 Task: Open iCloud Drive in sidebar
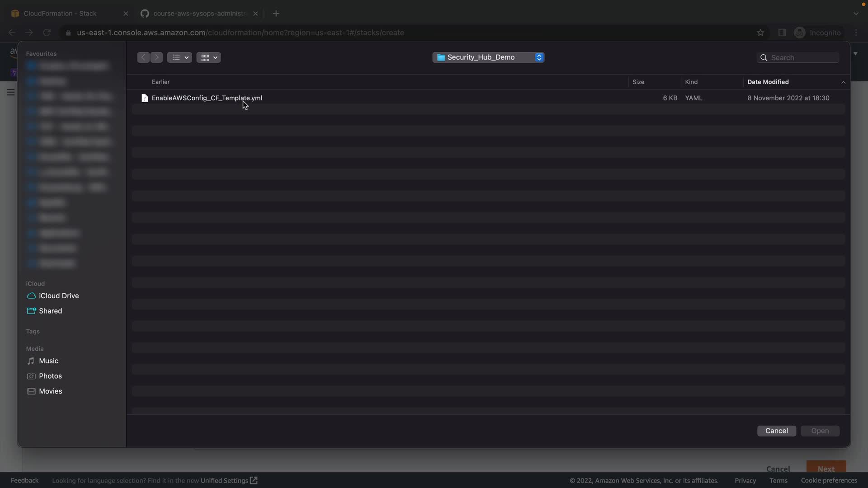(x=59, y=296)
